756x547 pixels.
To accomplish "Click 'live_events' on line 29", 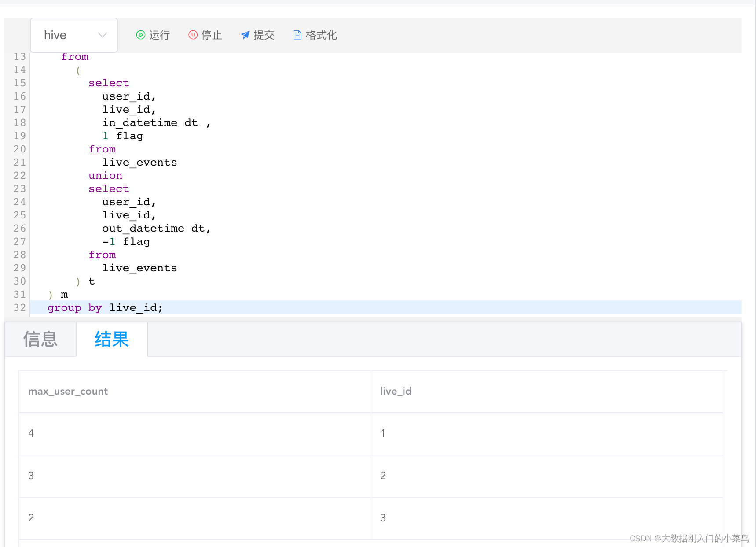I will coord(139,268).
